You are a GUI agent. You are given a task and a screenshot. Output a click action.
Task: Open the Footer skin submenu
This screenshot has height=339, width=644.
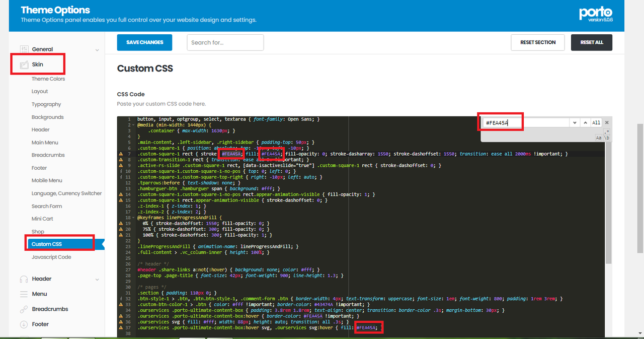coord(39,168)
